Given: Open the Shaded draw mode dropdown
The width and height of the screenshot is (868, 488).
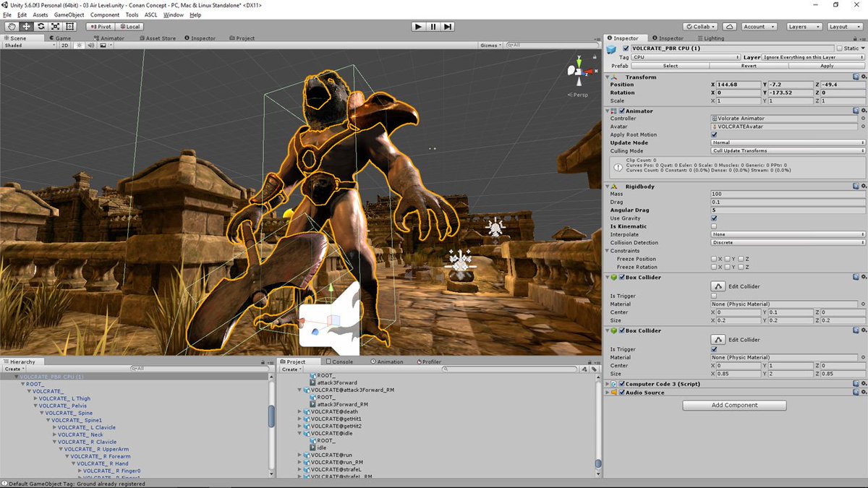Looking at the screenshot, I should [28, 45].
